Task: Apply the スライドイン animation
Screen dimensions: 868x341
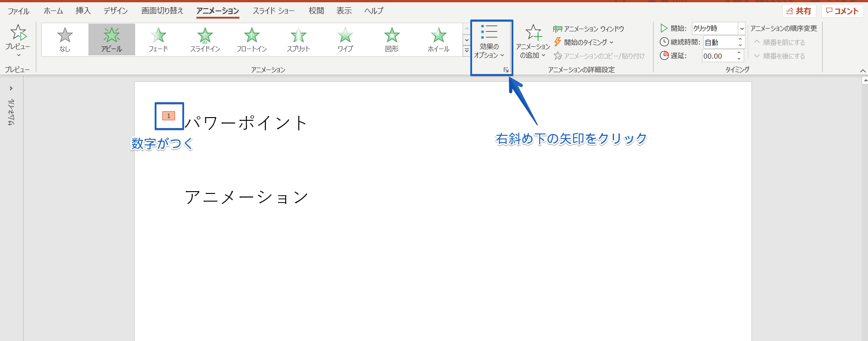Action: click(205, 40)
